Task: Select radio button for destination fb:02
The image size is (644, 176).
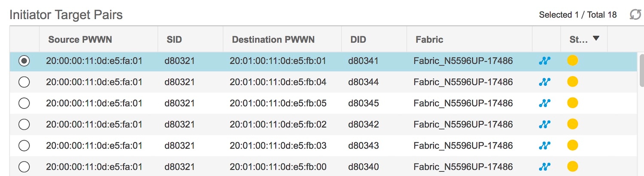Action: pos(24,125)
